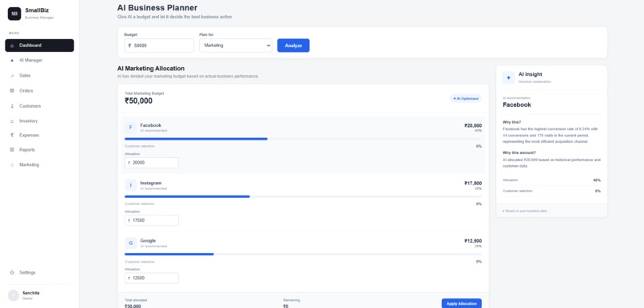Click the ₹20,000 Facebook amount
The width and height of the screenshot is (644, 308).
click(473, 126)
